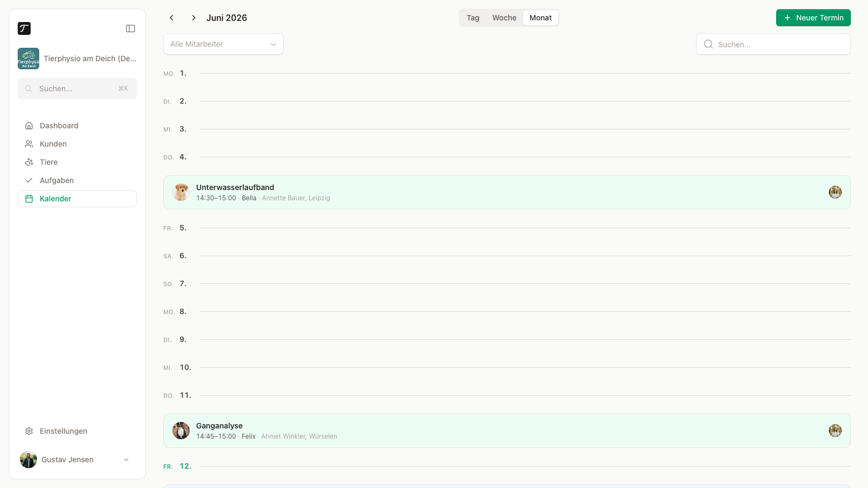Open Kalender page
The image size is (868, 488).
tap(77, 199)
